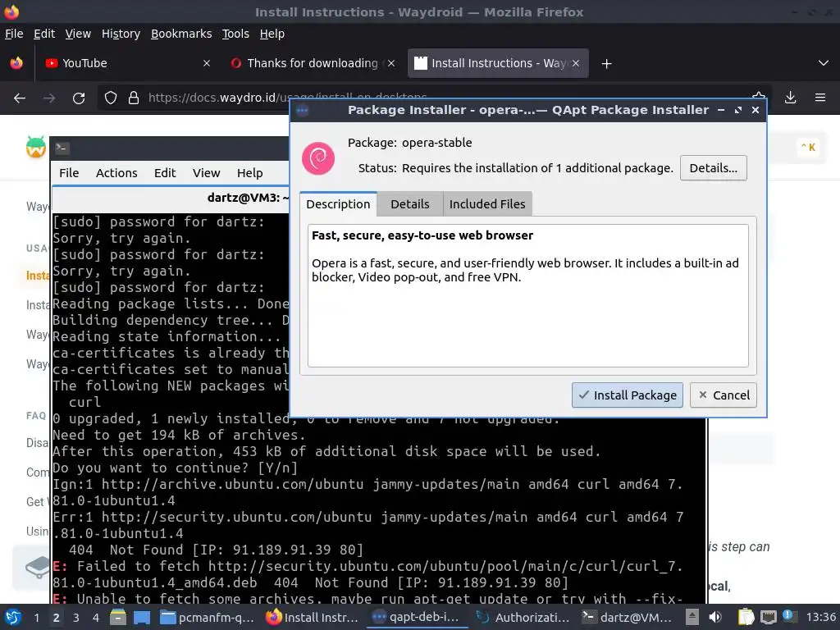
Task: Close the Install Instructions tab
Action: (575, 63)
